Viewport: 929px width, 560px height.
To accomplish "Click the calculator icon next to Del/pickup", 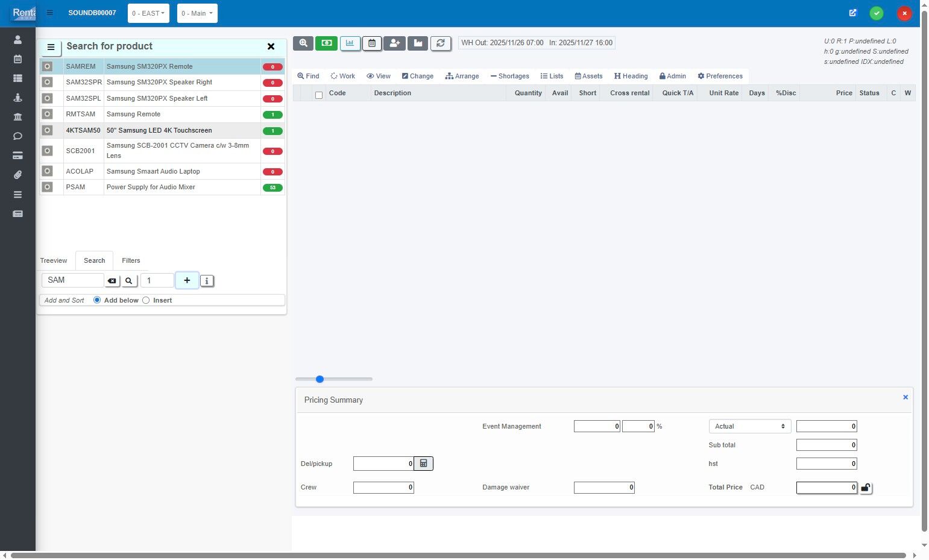I will tap(424, 464).
